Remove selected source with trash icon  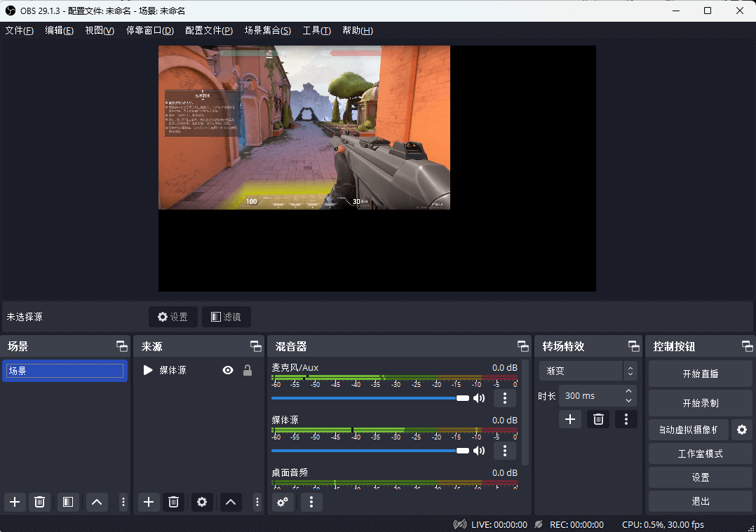[174, 502]
